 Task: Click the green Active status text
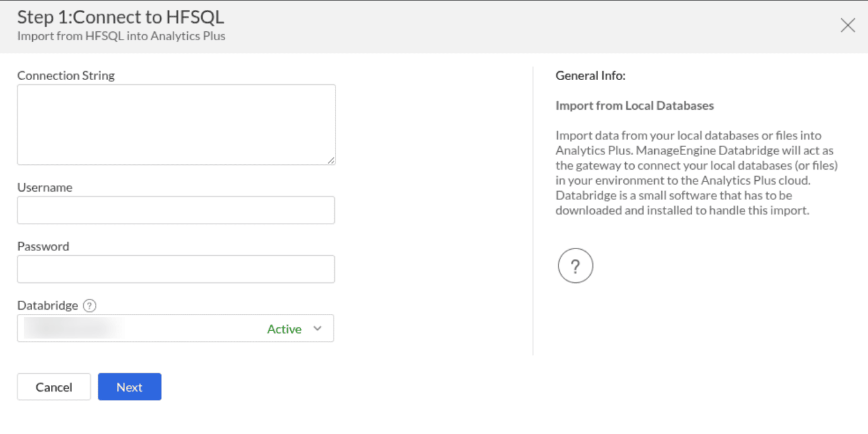point(284,329)
